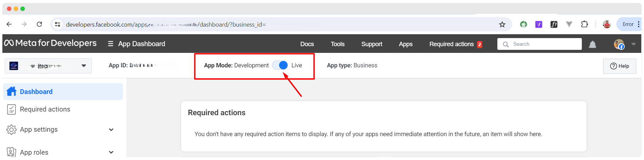Screen dimensions: 644x160
Task: Open the purple V extension icon
Action: click(539, 24)
